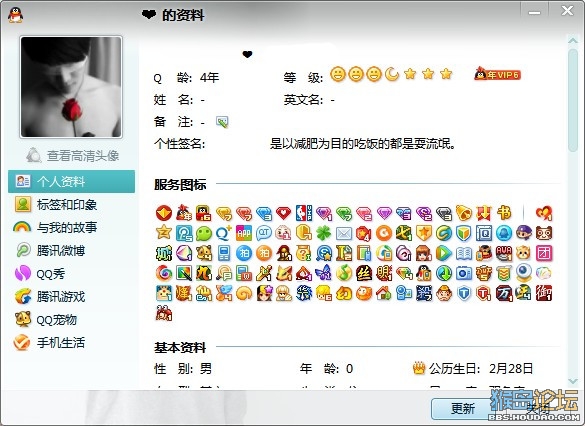The height and width of the screenshot is (426, 585).
Task: Click the blue 拍 service icon
Action: [244, 253]
